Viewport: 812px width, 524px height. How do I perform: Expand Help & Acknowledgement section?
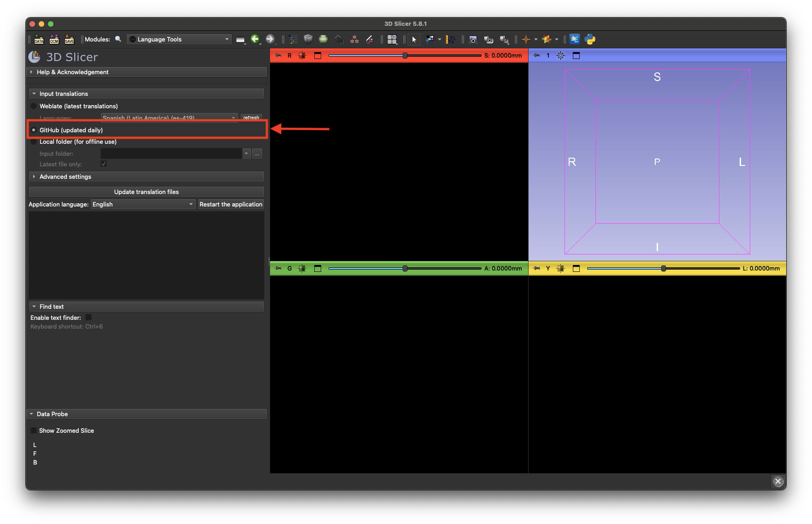coord(72,72)
